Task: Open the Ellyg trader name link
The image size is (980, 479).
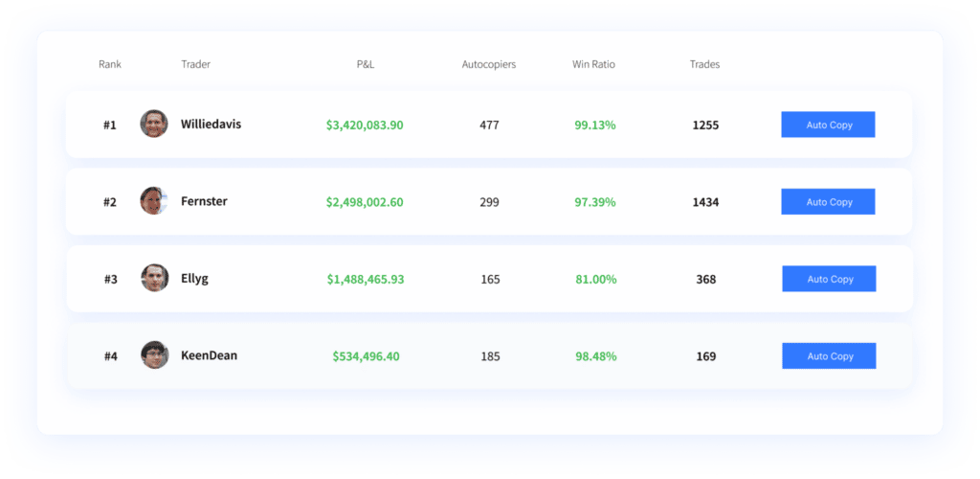Action: (194, 279)
